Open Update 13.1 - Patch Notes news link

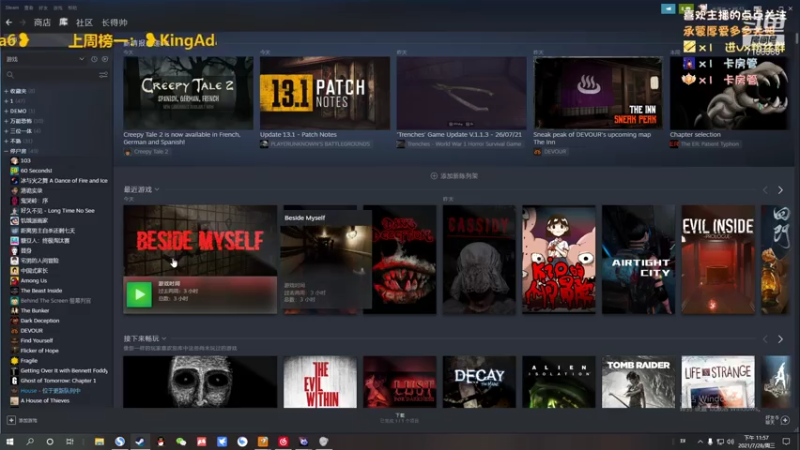298,135
